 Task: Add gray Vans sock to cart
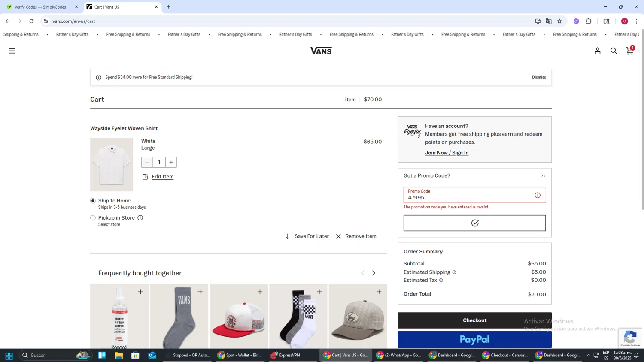pos(200,292)
